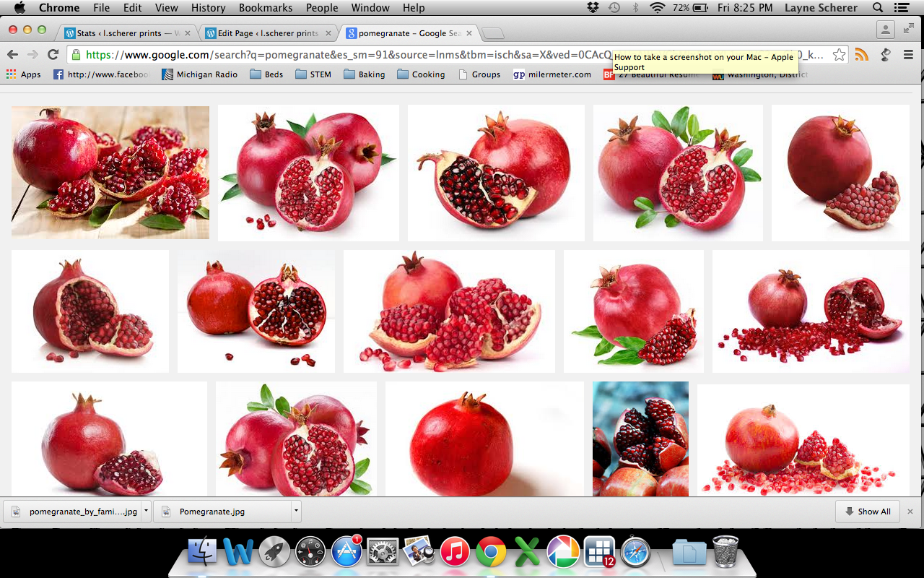The image size is (924, 578).
Task: Click the browser back arrow
Action: 12,55
